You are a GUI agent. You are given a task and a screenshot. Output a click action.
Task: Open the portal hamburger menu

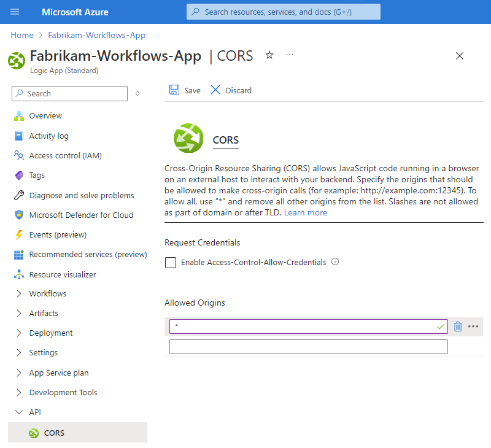[14, 11]
